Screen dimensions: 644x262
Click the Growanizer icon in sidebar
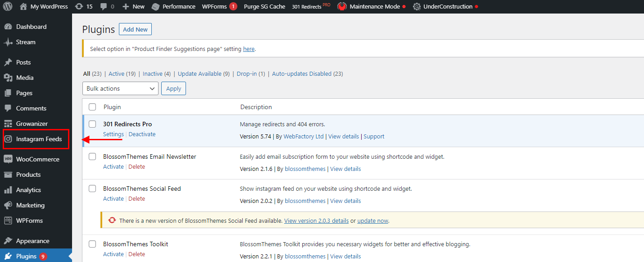point(8,124)
